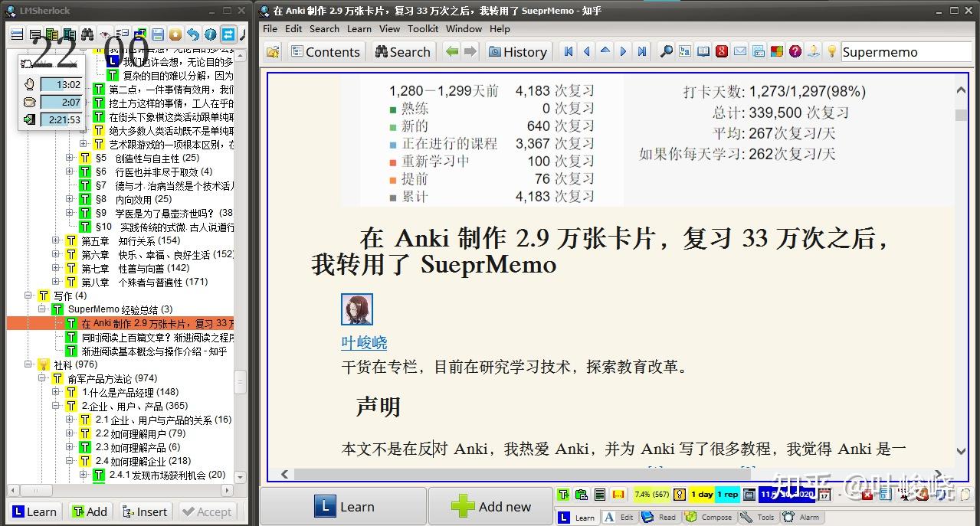This screenshot has height=526, width=980.
Task: Switch to the Edit tab
Action: click(x=619, y=517)
